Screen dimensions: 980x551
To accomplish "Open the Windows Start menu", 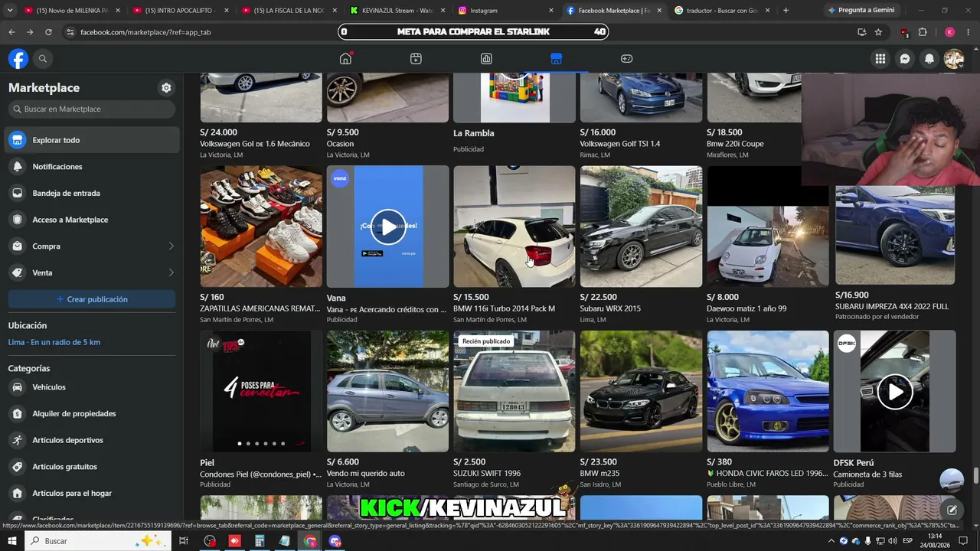I will tap(12, 541).
